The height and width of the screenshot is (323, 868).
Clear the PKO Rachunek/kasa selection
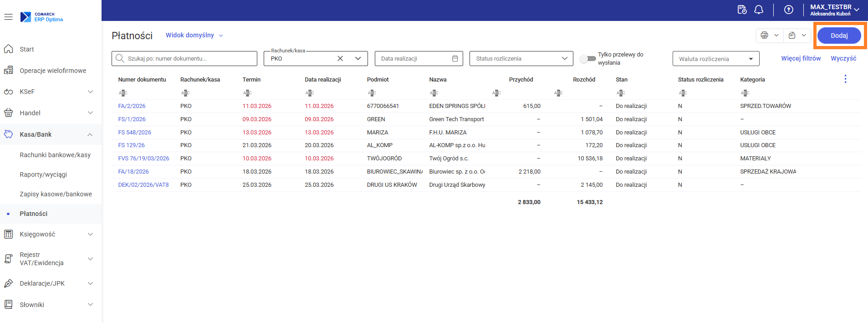pos(340,58)
